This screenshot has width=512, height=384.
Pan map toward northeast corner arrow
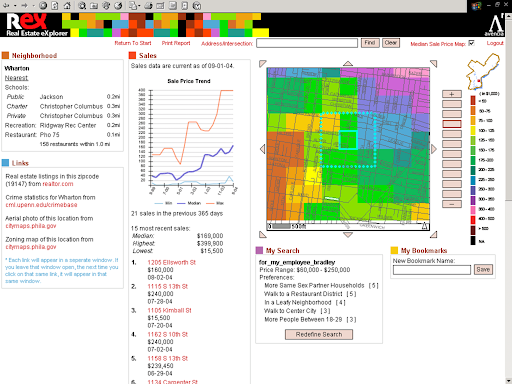pyautogui.click(x=433, y=64)
